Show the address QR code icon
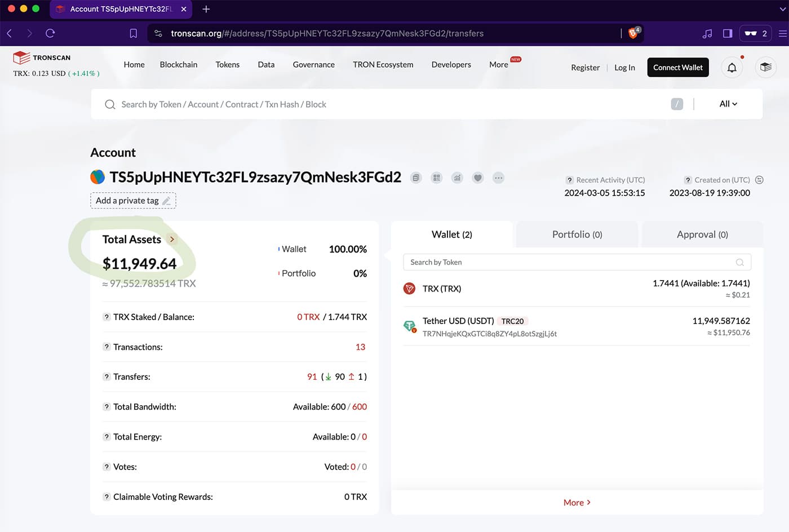The width and height of the screenshot is (789, 532). pyautogui.click(x=436, y=178)
